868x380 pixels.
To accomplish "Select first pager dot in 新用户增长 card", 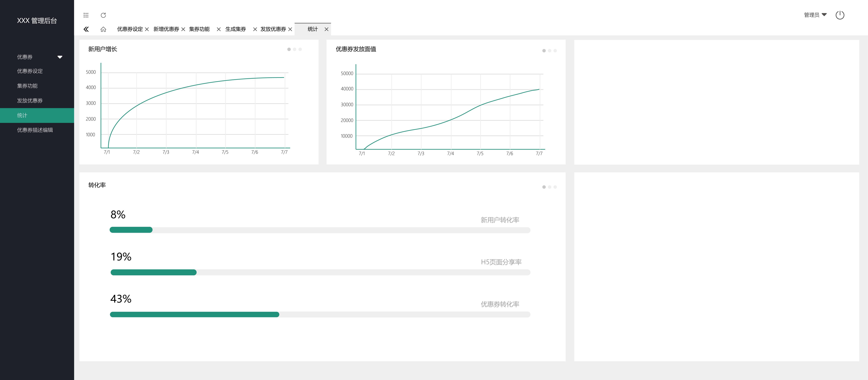I will 289,49.
